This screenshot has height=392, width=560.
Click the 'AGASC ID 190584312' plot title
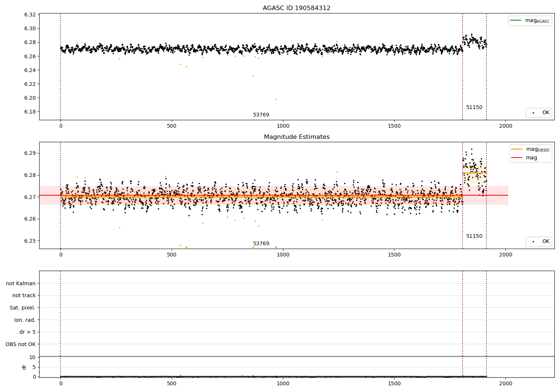click(x=296, y=8)
